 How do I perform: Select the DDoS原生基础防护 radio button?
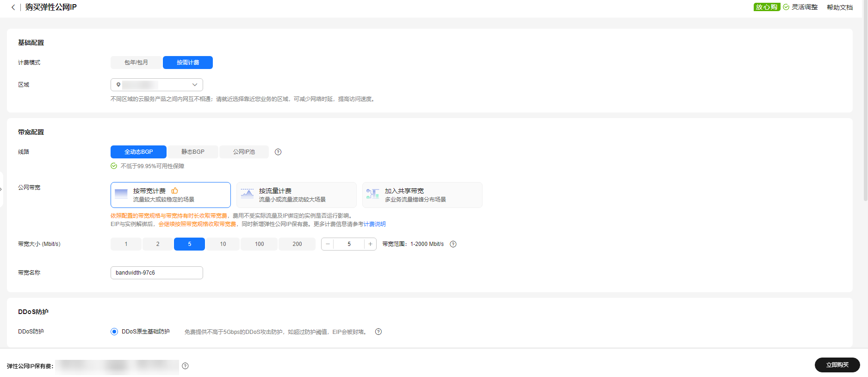pyautogui.click(x=114, y=332)
